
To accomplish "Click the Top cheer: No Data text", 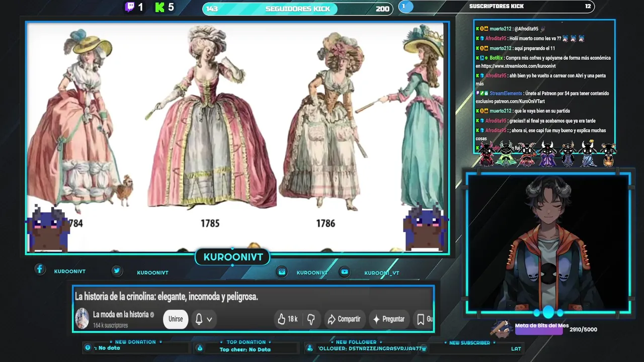I will (245, 349).
